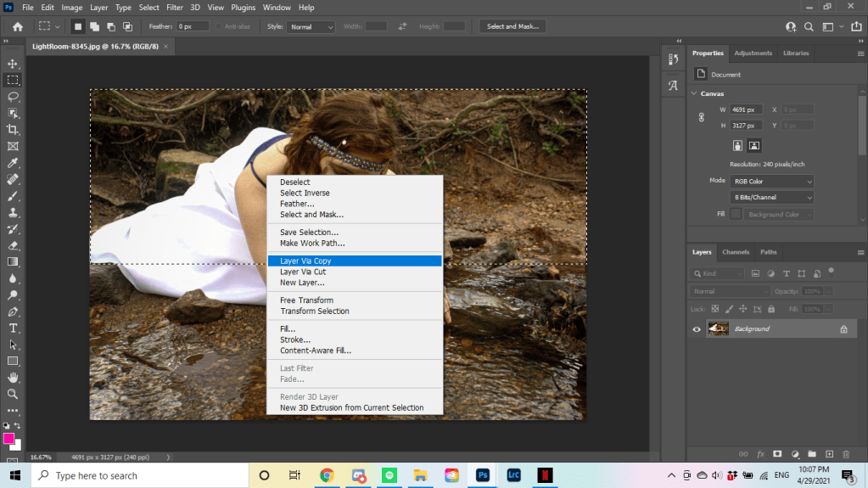The width and height of the screenshot is (868, 488).
Task: Select the Crop tool
Action: coord(13,130)
